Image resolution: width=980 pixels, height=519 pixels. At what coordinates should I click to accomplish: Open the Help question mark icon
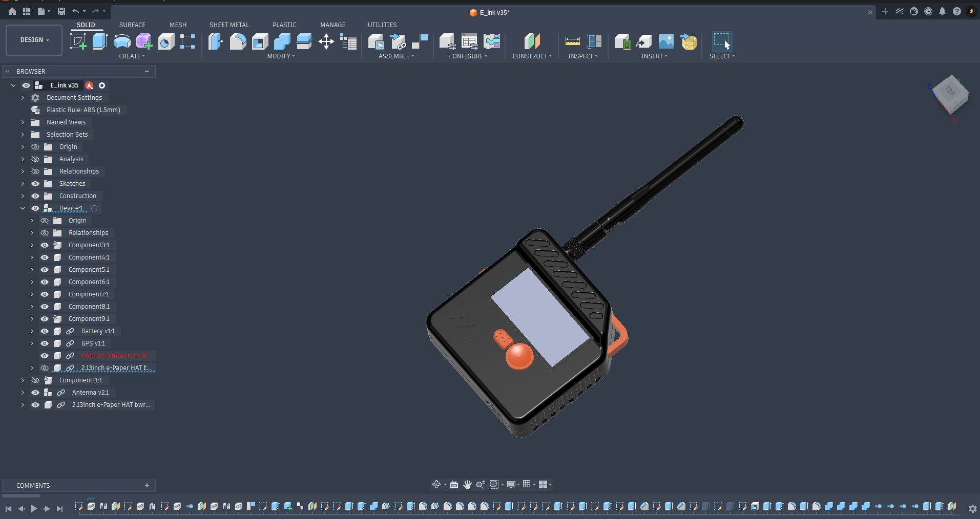tap(956, 11)
